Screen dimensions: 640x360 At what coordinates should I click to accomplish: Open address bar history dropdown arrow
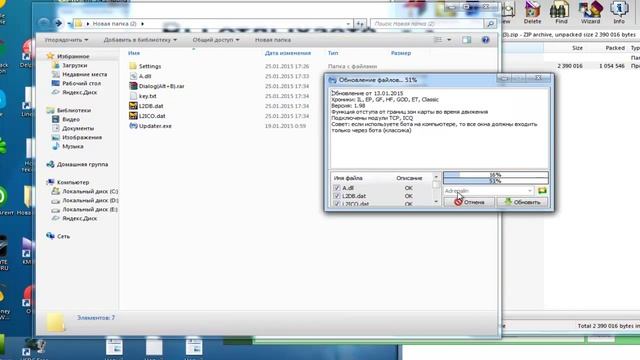click(348, 24)
